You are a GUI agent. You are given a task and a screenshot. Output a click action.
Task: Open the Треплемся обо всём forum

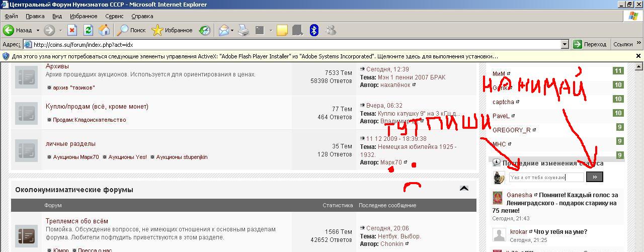coord(76,221)
